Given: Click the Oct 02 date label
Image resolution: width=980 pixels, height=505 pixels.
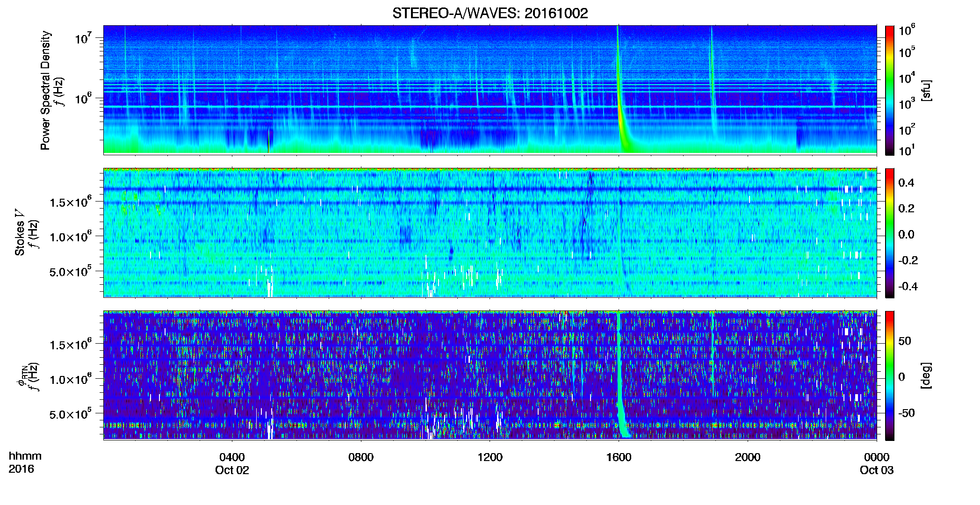Looking at the screenshot, I should click(232, 470).
